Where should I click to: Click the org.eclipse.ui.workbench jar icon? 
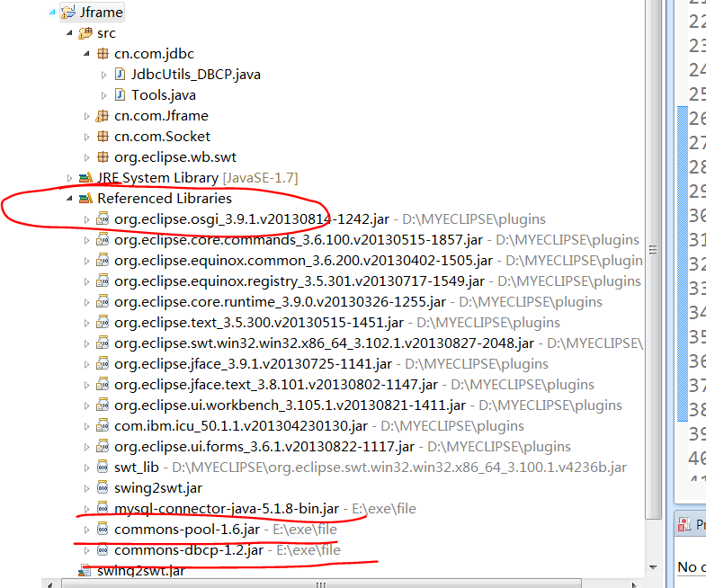tap(103, 405)
